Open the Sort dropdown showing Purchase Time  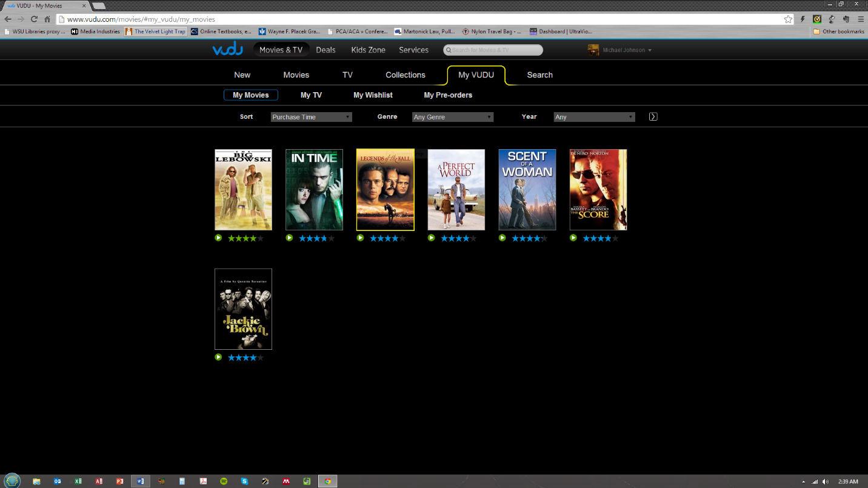311,117
